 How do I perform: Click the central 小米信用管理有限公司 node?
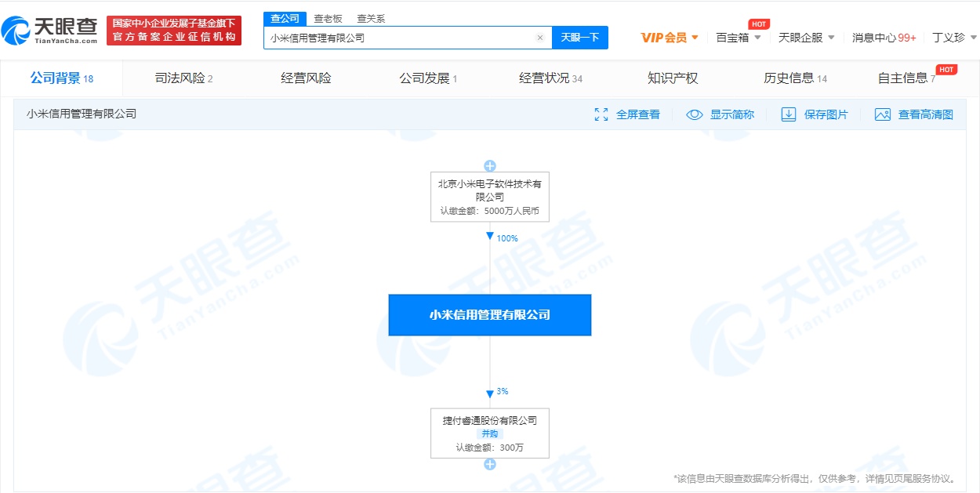pyautogui.click(x=490, y=315)
